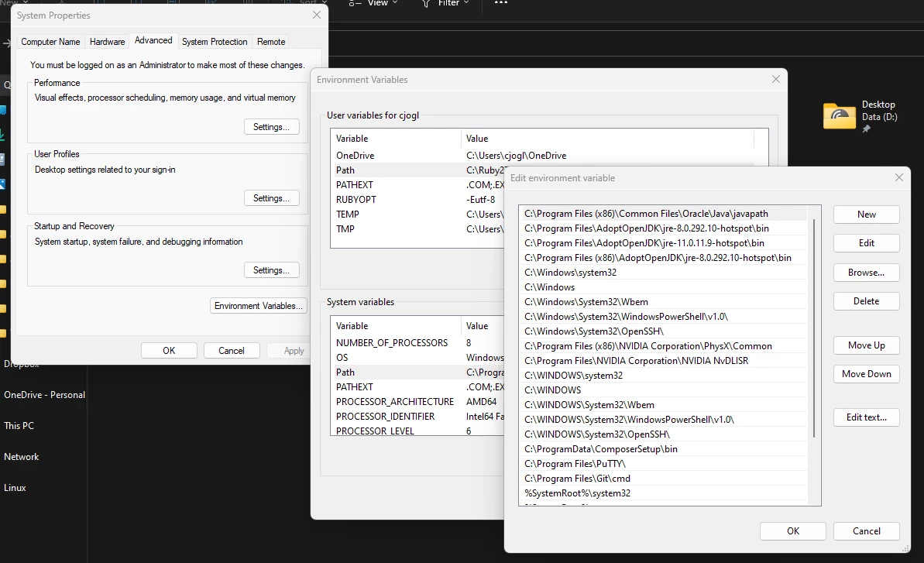Open the System Protection tab
Viewport: 924px width, 563px height.
point(215,42)
